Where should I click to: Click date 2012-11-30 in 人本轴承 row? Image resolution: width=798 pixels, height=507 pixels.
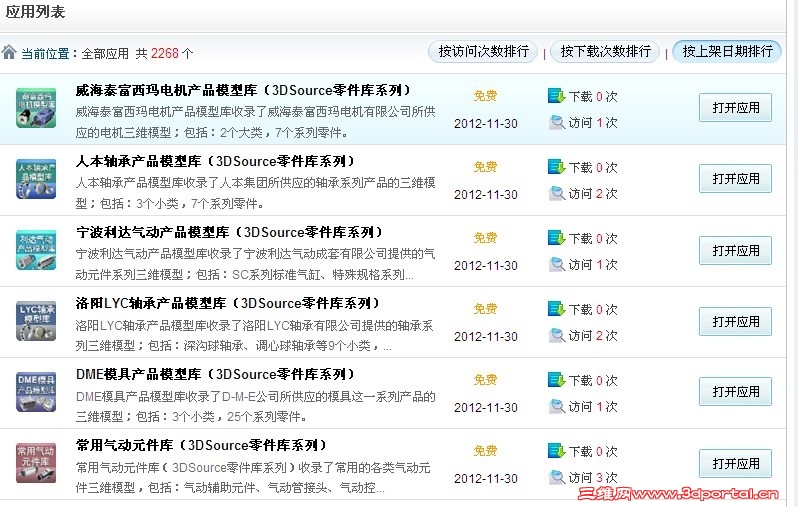[x=486, y=194]
